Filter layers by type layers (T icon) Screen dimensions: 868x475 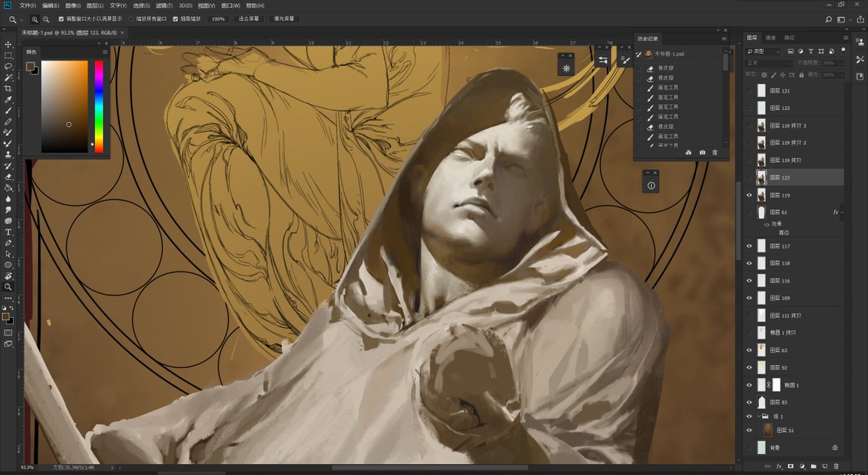811,51
